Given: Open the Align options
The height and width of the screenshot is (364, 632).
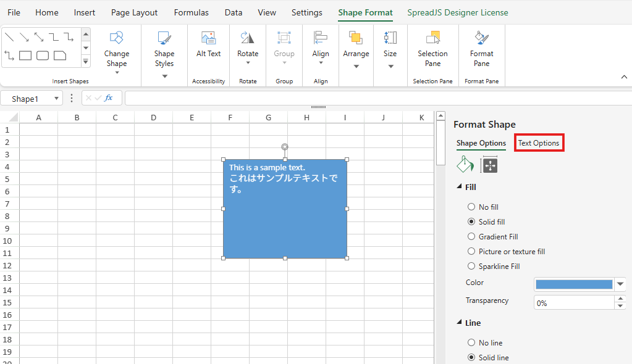Looking at the screenshot, I should click(321, 48).
